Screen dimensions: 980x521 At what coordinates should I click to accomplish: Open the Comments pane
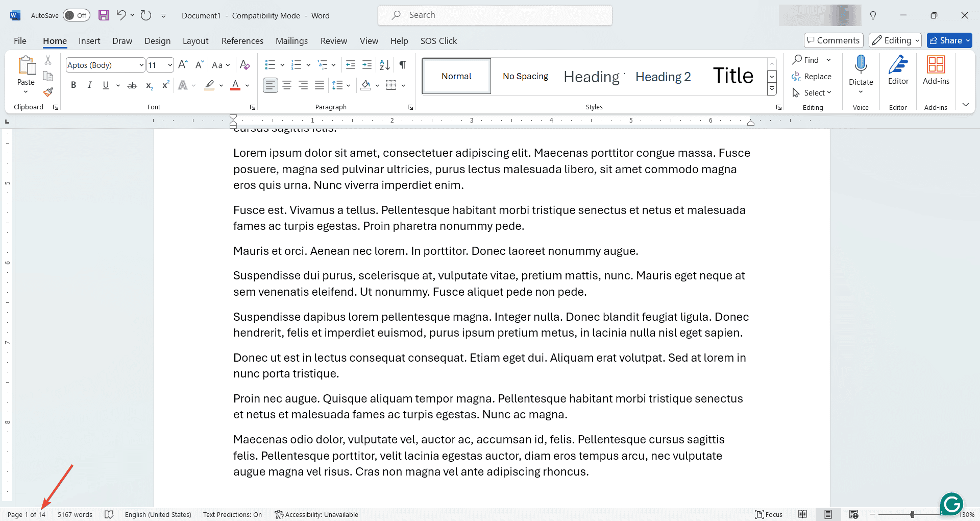click(x=834, y=40)
